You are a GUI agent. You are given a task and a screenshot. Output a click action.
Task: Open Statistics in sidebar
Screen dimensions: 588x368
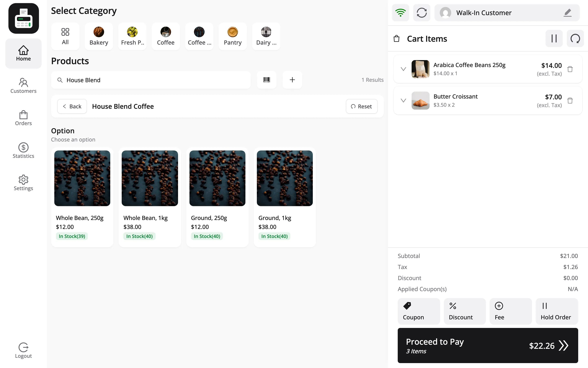click(23, 151)
